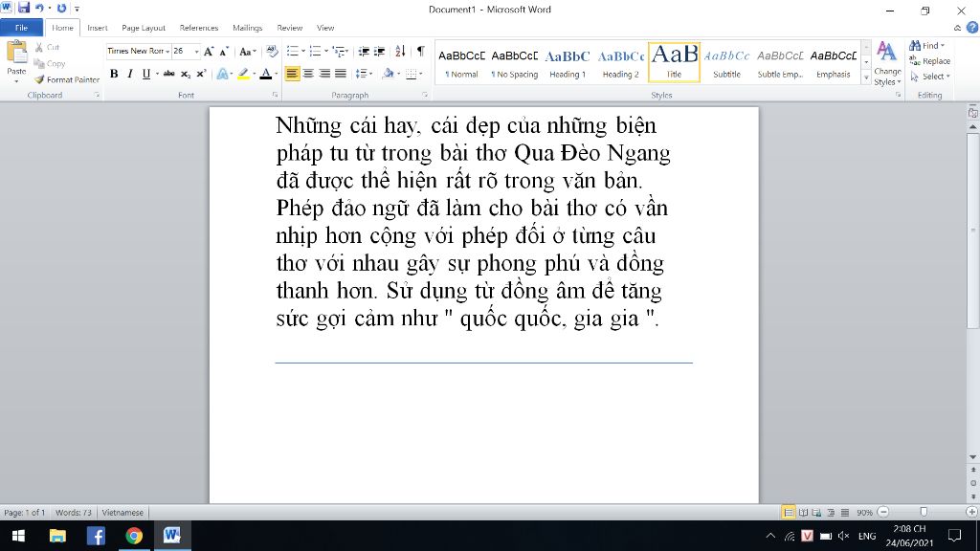Open Text Effects glowing A
This screenshot has width=980, height=551.
tap(222, 74)
